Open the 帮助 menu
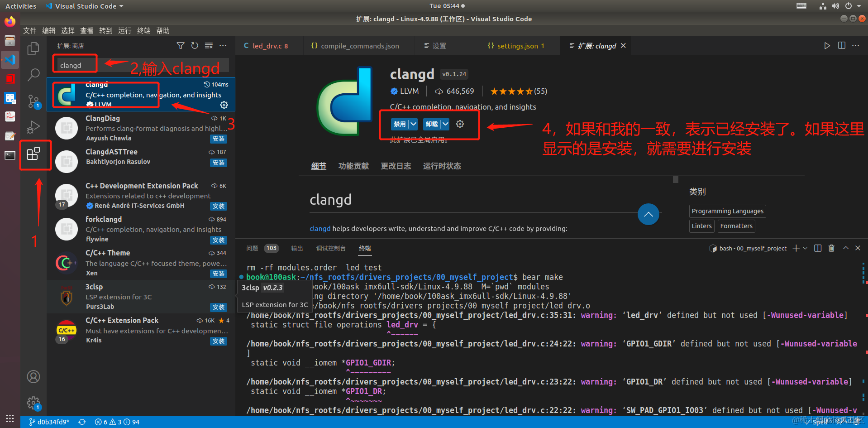868x428 pixels. (163, 30)
